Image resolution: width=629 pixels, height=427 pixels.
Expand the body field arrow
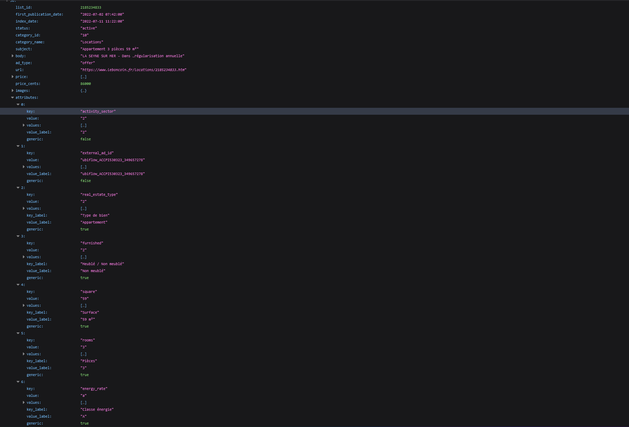coord(13,56)
